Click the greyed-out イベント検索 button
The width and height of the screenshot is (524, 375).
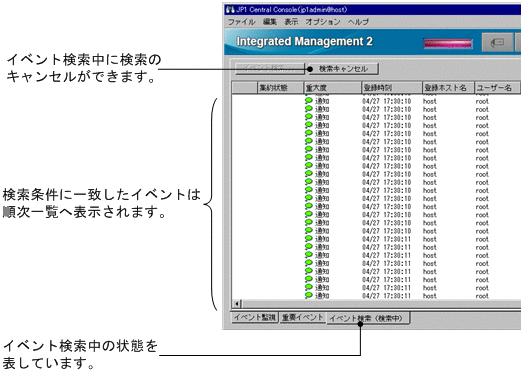click(270, 69)
